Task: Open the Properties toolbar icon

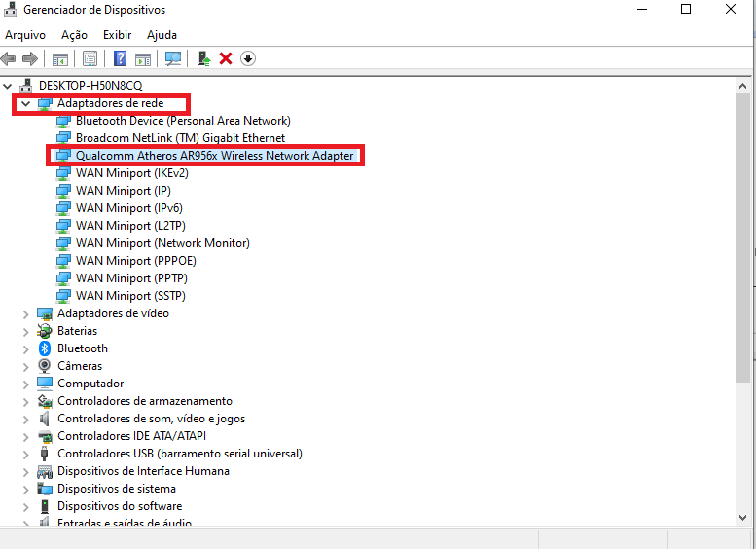Action: [90, 58]
